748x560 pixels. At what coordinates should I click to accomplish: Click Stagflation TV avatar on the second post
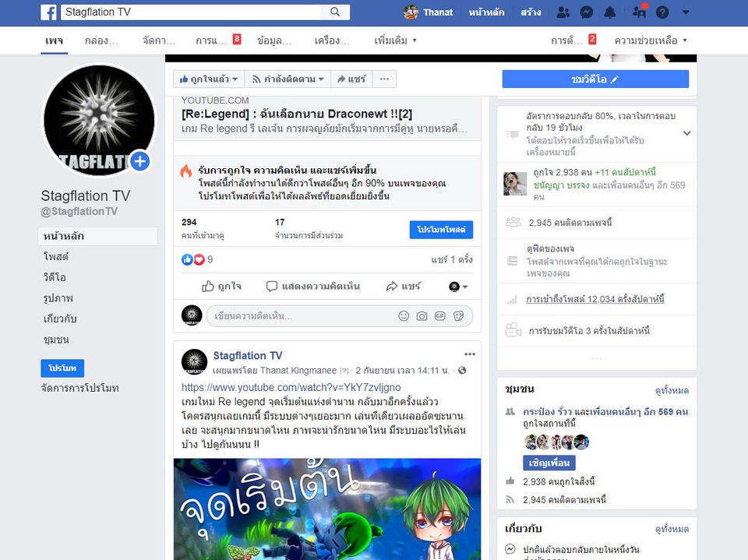pos(194,361)
